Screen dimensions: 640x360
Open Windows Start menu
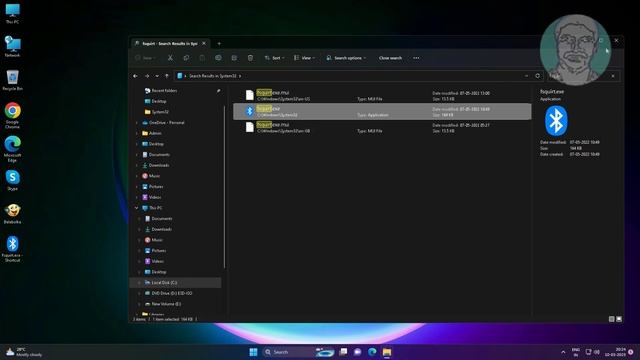[x=253, y=352]
